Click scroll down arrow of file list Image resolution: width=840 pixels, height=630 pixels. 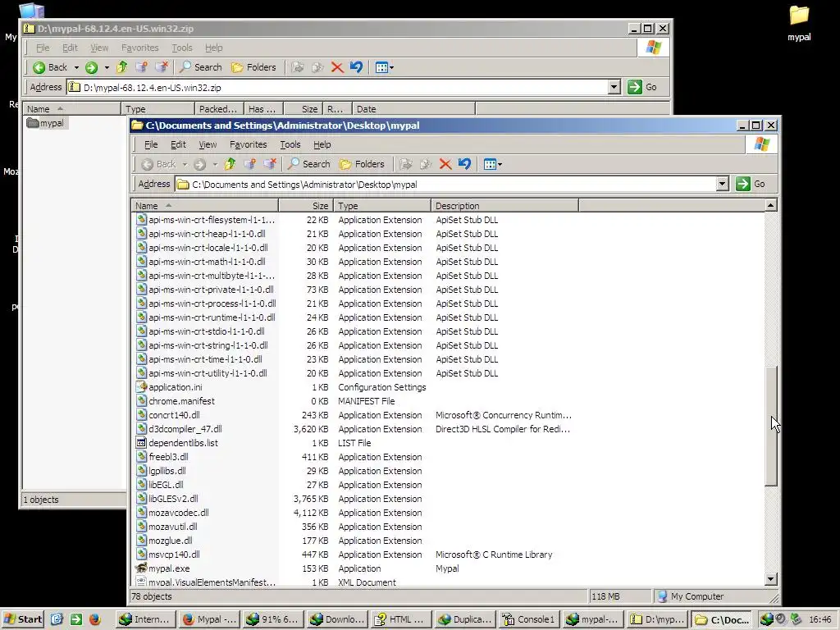[771, 578]
